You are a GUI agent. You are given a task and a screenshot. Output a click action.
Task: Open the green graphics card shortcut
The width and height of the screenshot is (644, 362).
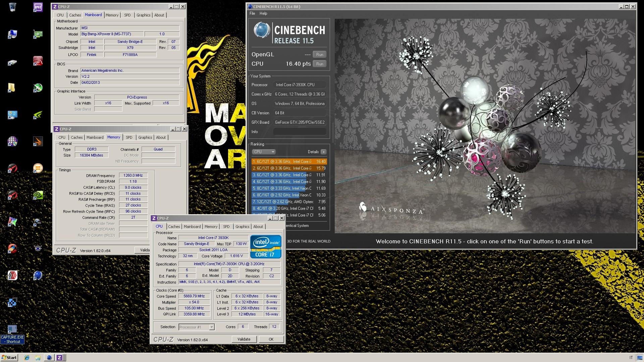[38, 34]
